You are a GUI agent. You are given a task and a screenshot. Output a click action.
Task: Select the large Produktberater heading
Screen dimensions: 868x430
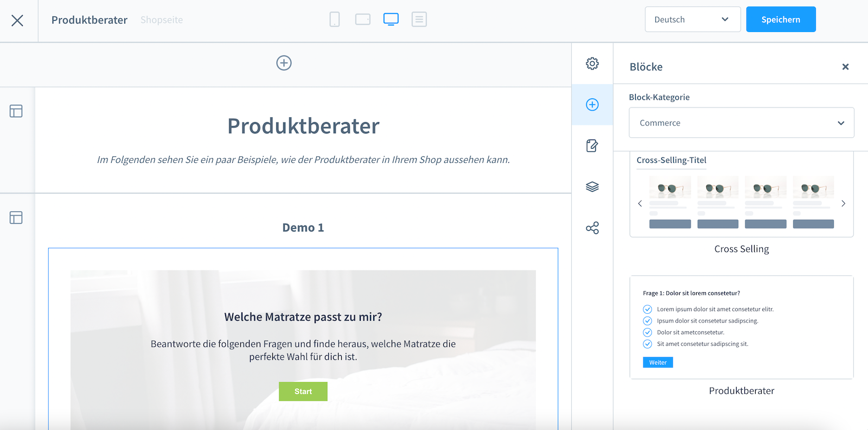coord(303,126)
